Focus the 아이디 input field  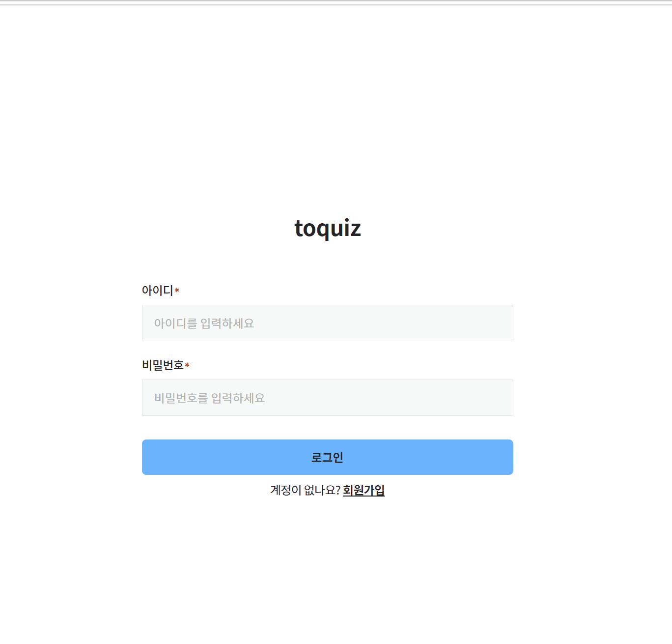[x=328, y=323]
